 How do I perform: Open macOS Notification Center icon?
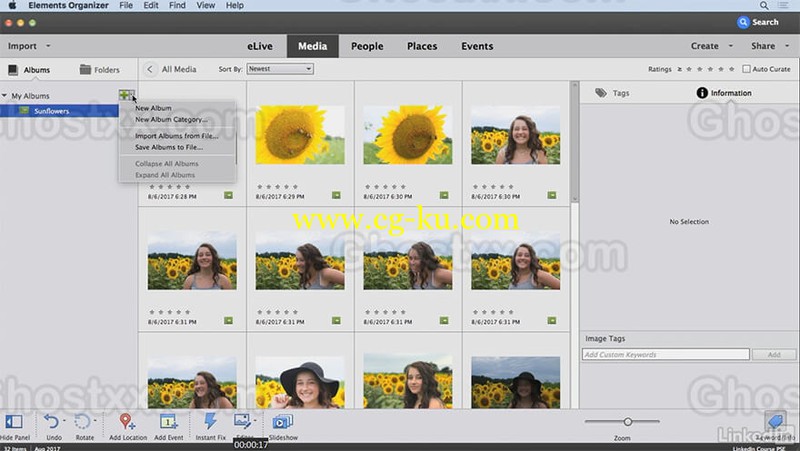tap(783, 5)
